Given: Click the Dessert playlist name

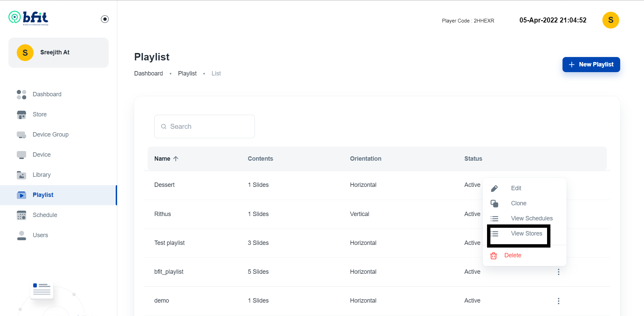Looking at the screenshot, I should (x=164, y=185).
